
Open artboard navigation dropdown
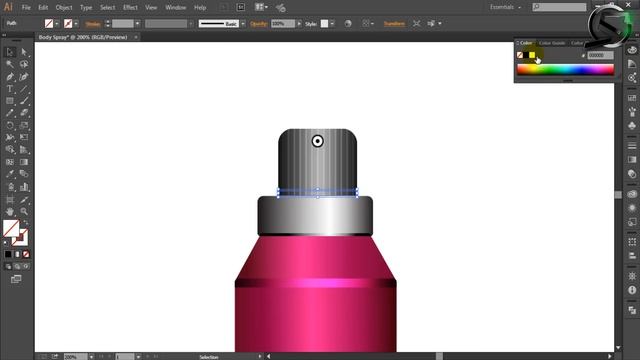(138, 357)
